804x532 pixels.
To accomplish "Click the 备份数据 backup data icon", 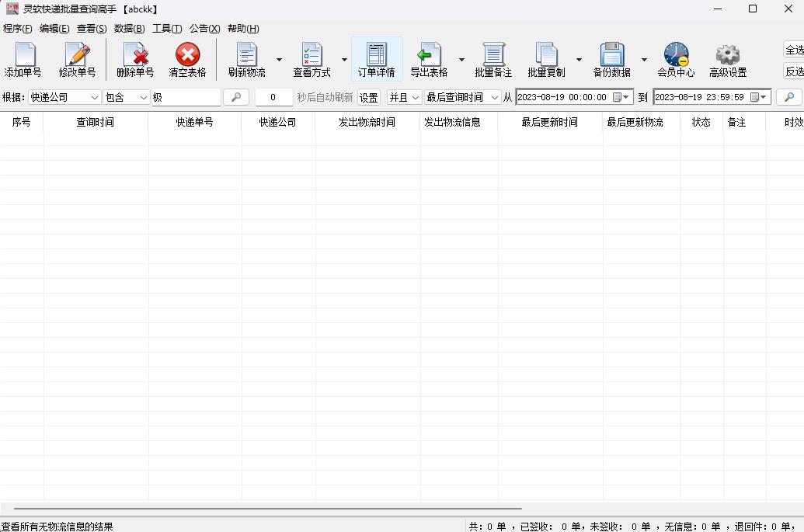I will click(613, 58).
